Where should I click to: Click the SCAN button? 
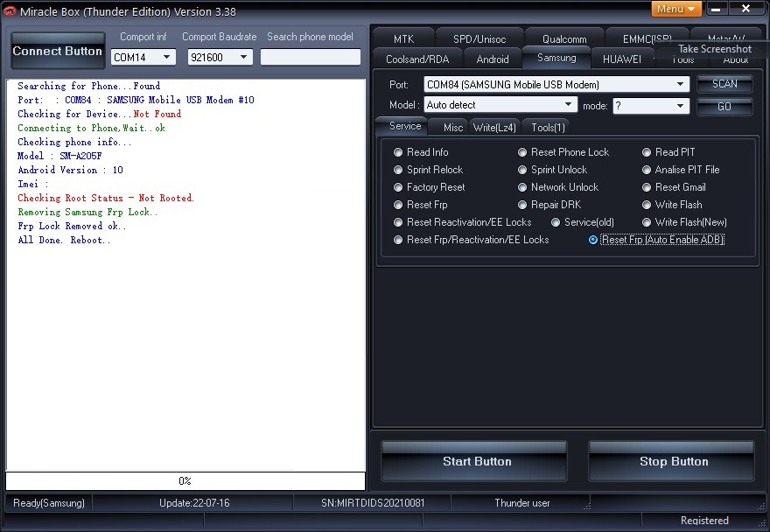(x=724, y=83)
